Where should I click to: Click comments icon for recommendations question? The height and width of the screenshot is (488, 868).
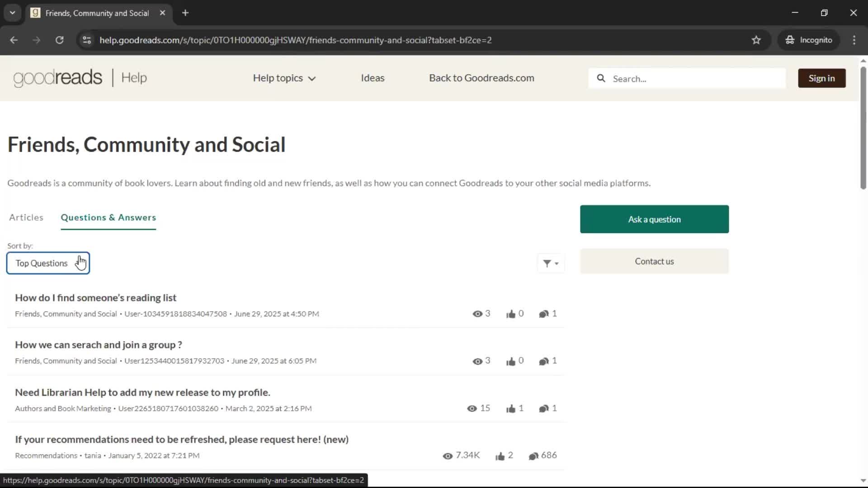pyautogui.click(x=533, y=456)
